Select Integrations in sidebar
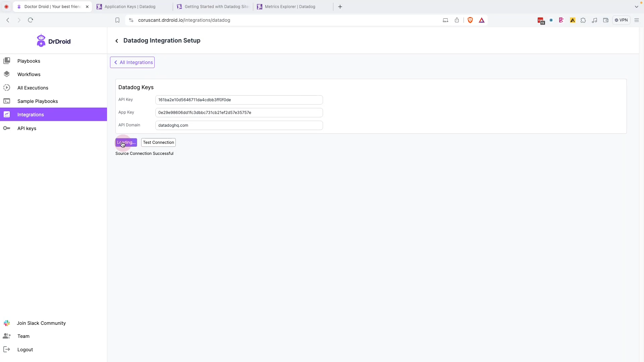The height and width of the screenshot is (362, 644). coord(54,114)
